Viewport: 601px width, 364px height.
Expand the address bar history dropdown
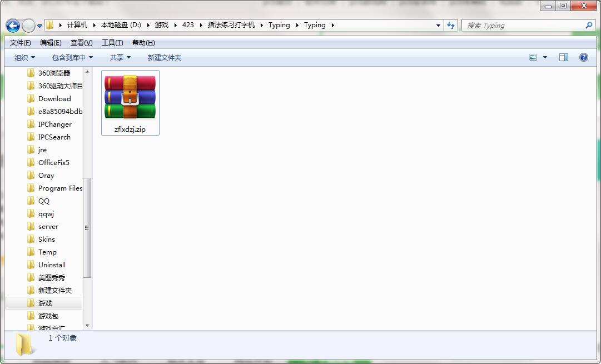point(439,26)
